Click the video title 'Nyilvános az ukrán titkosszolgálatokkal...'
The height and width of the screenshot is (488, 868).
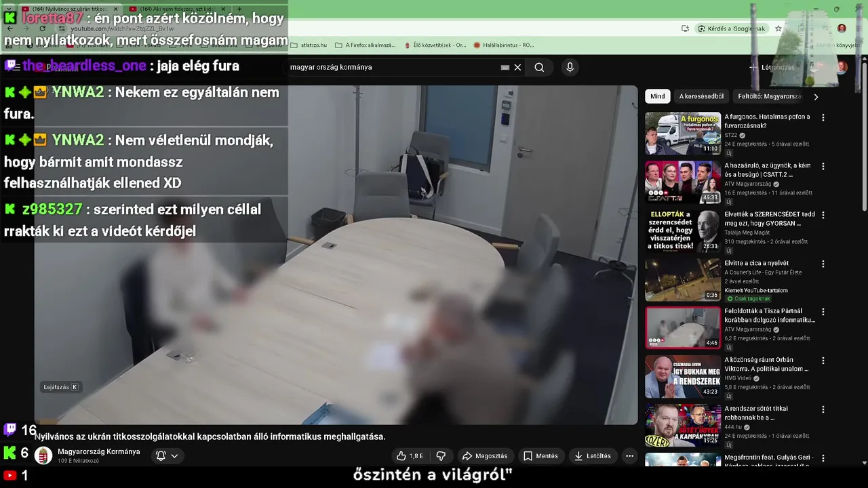click(x=210, y=436)
